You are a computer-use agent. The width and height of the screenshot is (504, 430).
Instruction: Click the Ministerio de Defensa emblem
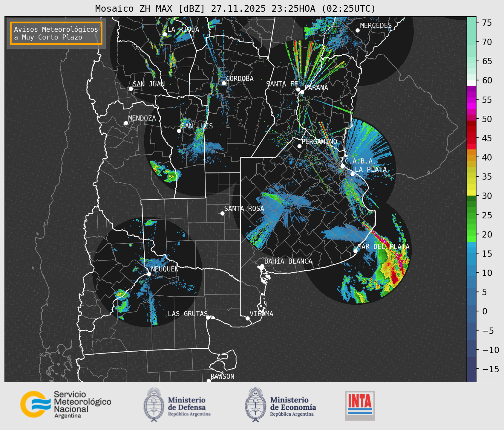tap(154, 405)
